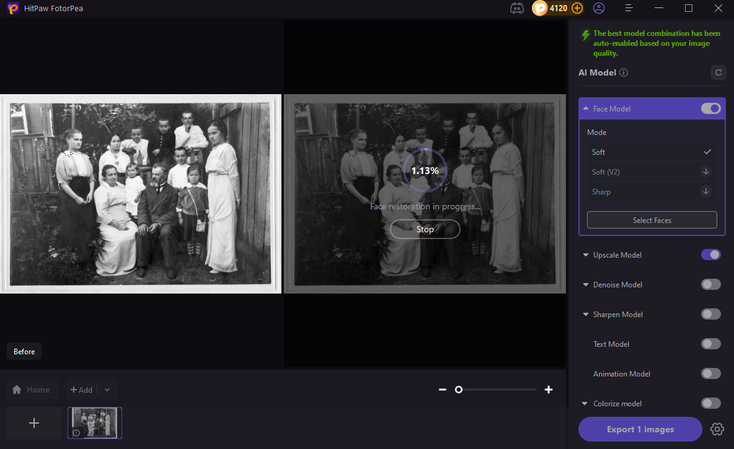Open the Discord community icon
The width and height of the screenshot is (734, 449).
click(x=516, y=8)
